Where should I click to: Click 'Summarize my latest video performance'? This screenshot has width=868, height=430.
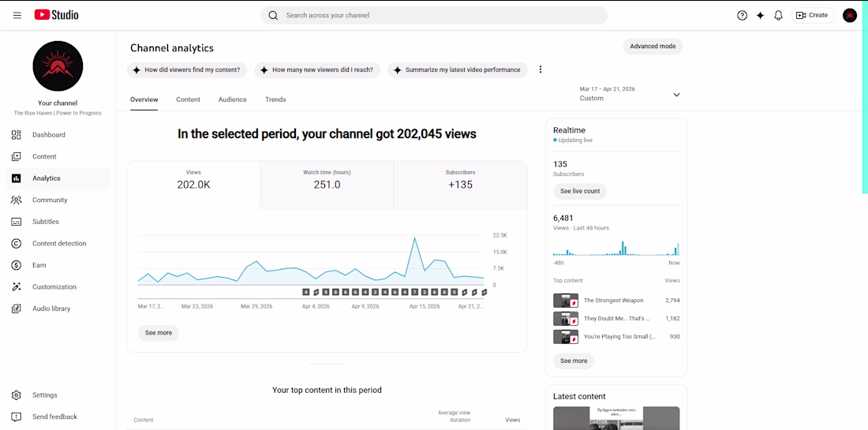pos(457,69)
